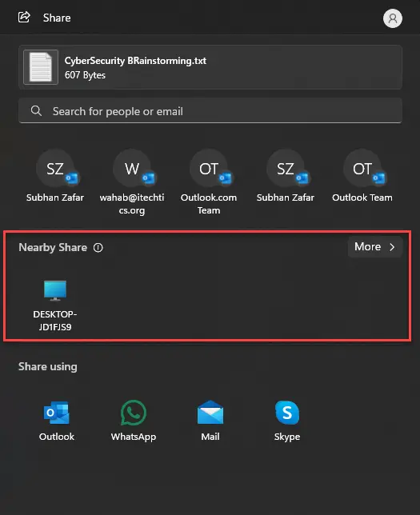Focus the Search for people or email field
Viewport: 420px width, 515px height.
coord(210,110)
